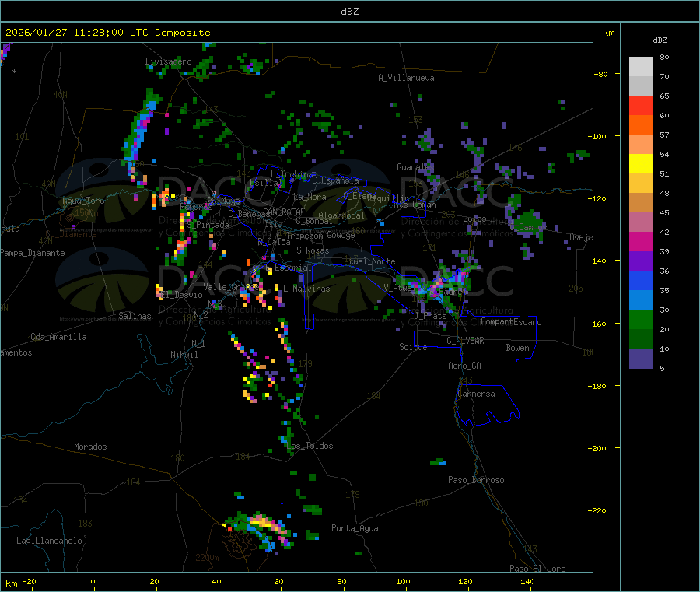Select the light gray 70-80 dBZ swatch

click(x=641, y=66)
